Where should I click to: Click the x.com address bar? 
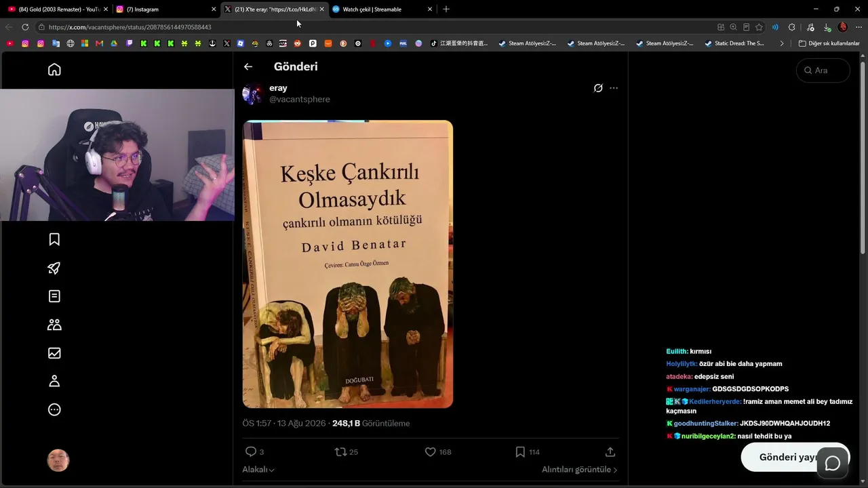[373, 27]
